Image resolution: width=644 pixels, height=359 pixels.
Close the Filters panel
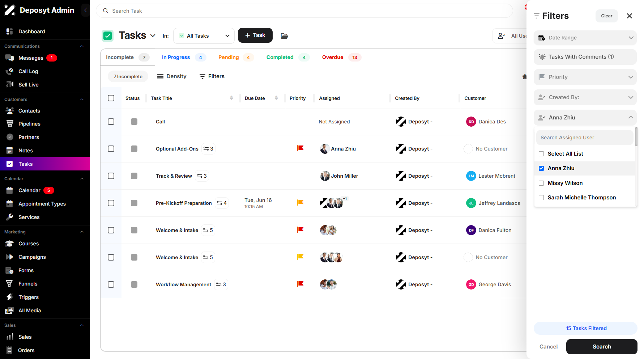(630, 16)
